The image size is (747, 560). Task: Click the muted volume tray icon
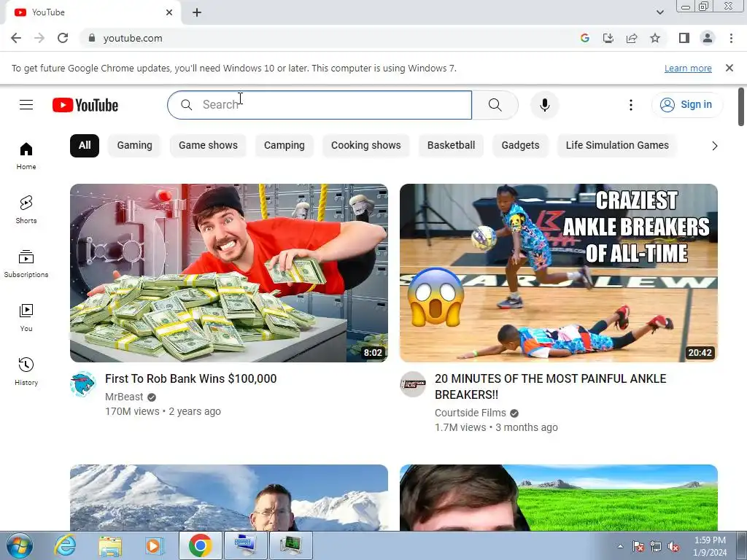click(x=673, y=546)
